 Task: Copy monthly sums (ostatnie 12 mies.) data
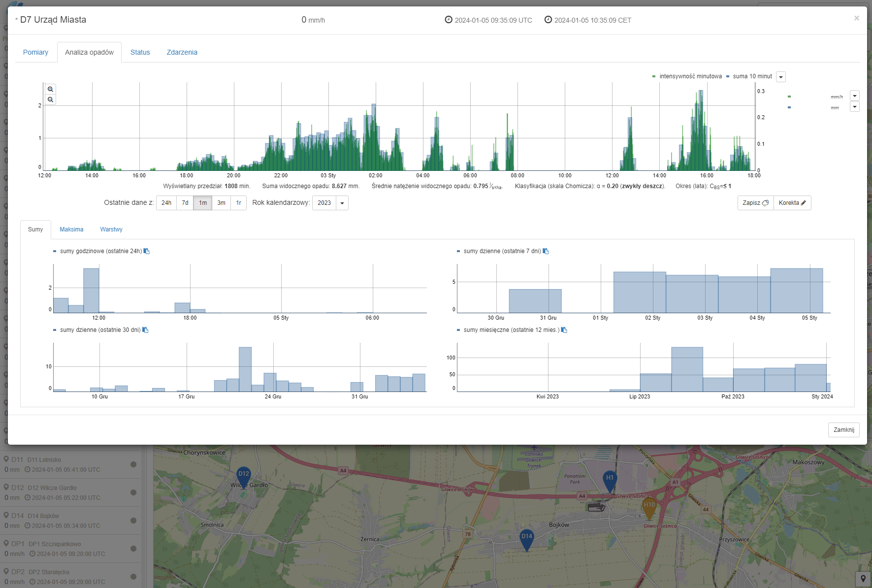point(564,330)
